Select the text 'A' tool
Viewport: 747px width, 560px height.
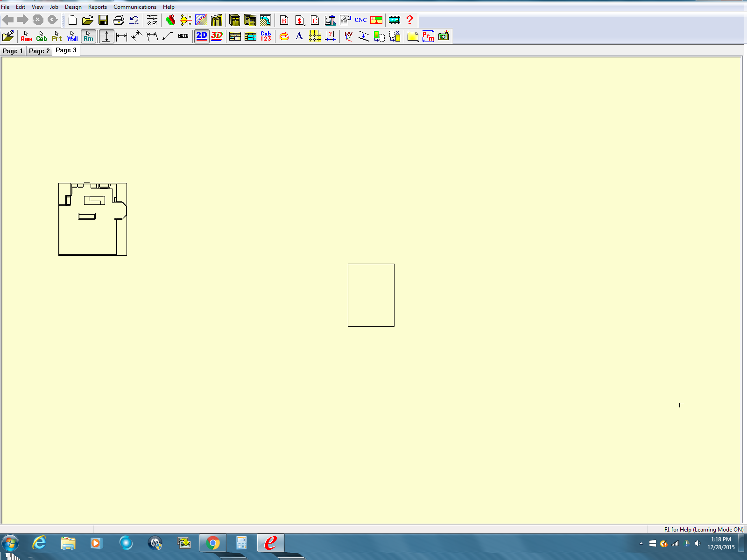299,36
